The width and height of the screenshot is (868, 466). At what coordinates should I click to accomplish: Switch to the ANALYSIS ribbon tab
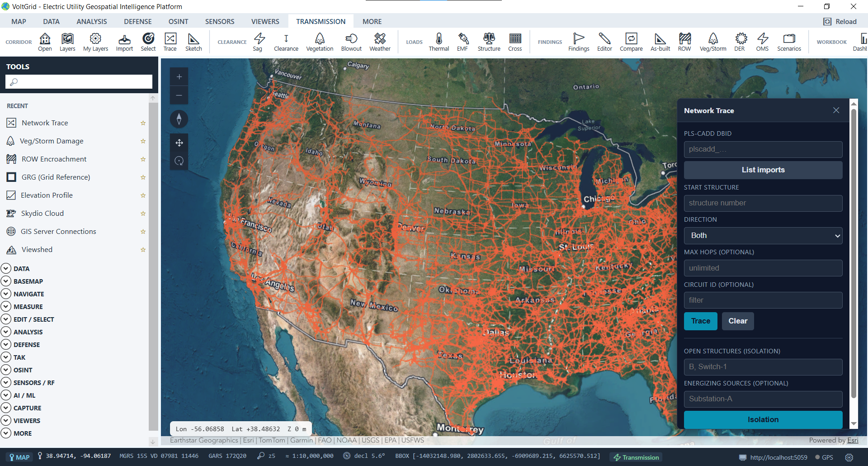click(92, 22)
